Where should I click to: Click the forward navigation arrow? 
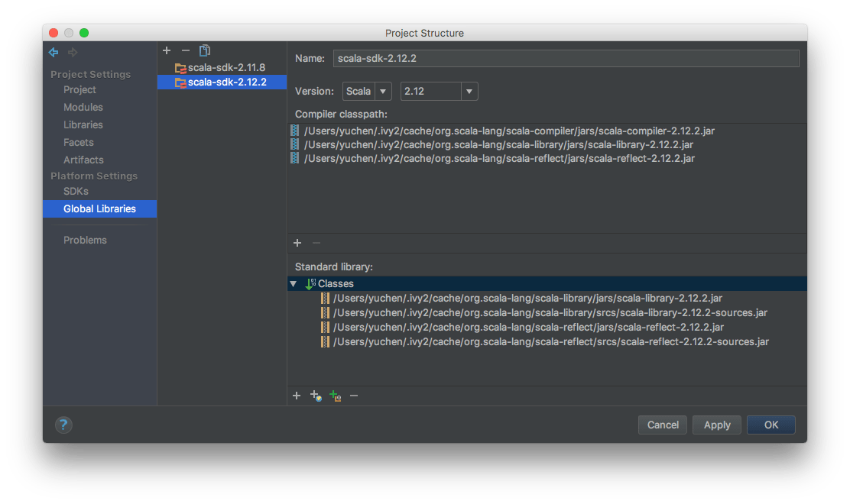point(73,52)
